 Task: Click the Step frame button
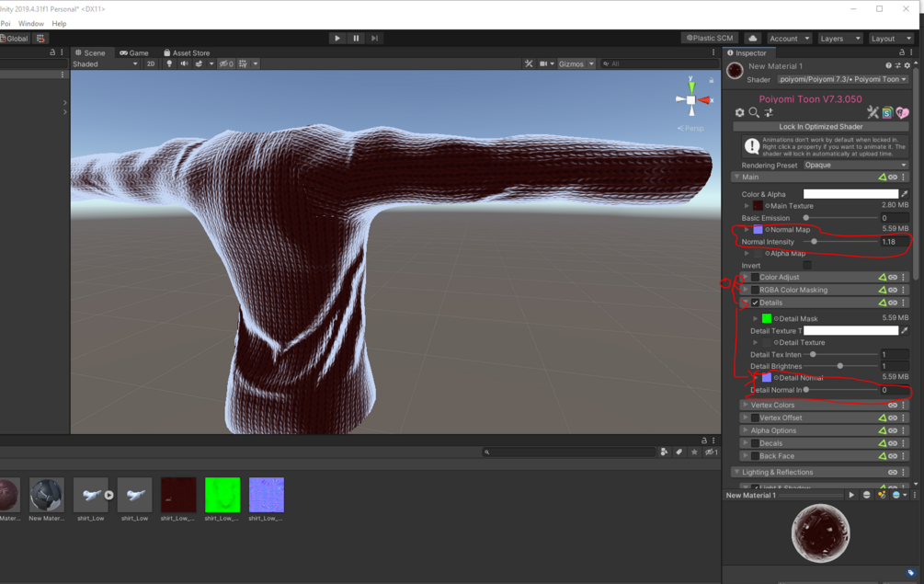[x=375, y=39]
